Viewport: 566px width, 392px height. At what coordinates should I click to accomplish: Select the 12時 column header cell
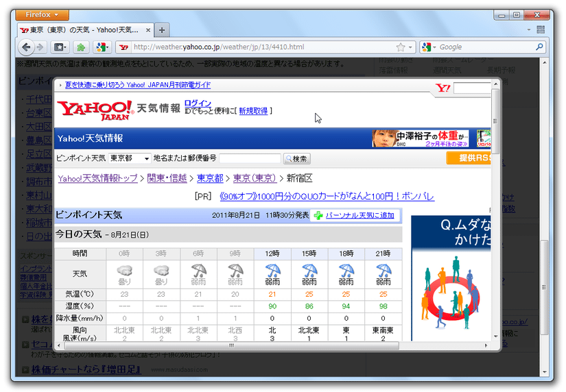point(272,254)
